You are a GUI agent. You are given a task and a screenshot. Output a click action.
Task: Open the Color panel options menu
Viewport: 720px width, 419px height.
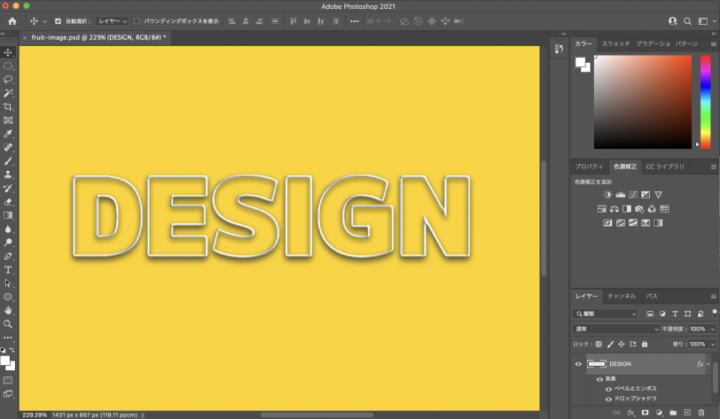(x=714, y=44)
